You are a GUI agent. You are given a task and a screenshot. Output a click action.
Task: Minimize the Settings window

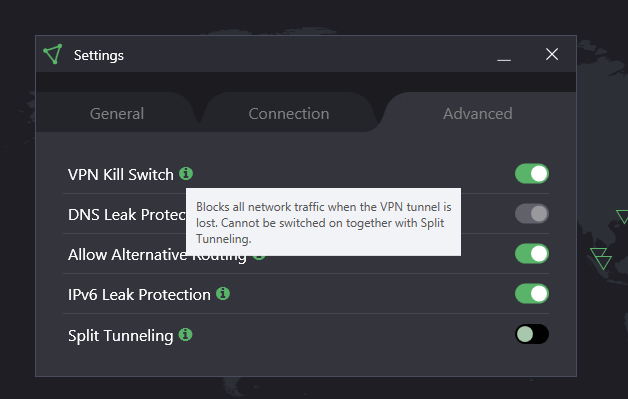coord(504,55)
